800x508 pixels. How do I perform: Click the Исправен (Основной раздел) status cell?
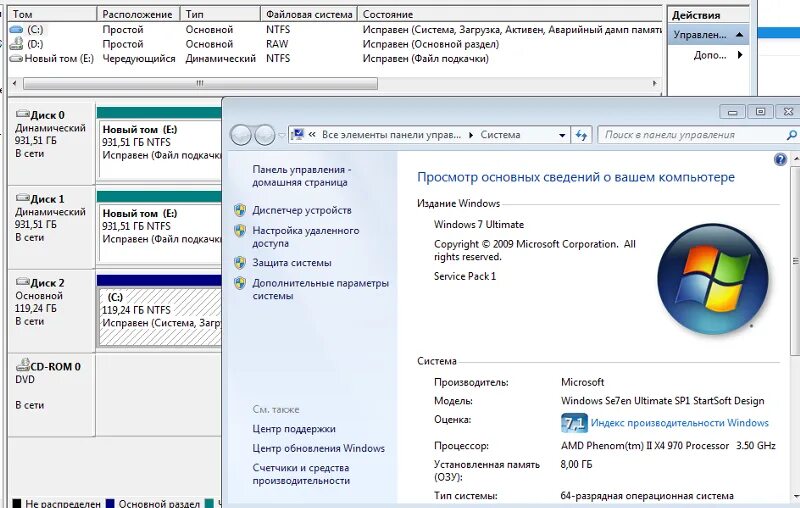pos(431,44)
